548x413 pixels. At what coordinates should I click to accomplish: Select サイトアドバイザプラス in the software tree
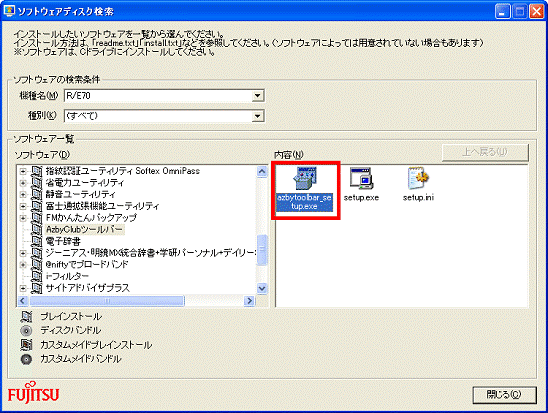pyautogui.click(x=87, y=288)
